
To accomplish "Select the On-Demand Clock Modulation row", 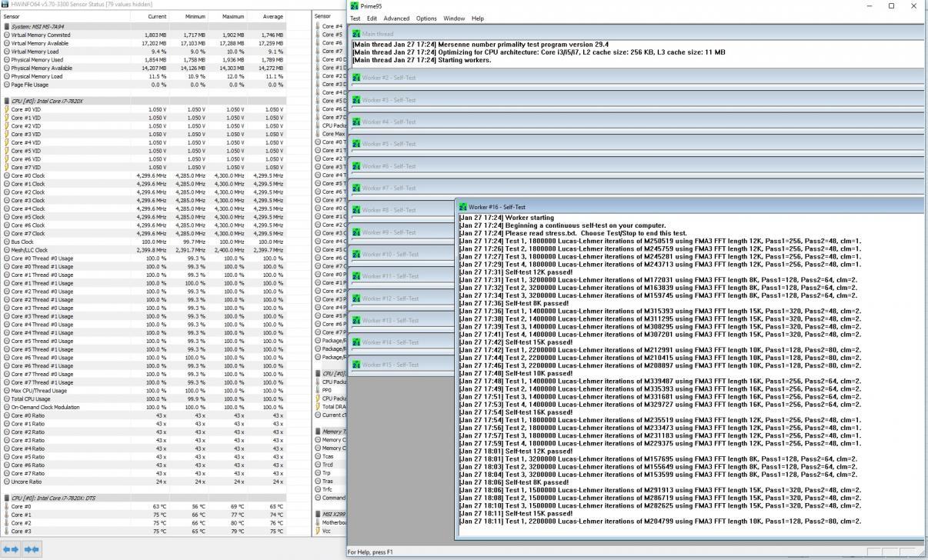I will pos(143,407).
